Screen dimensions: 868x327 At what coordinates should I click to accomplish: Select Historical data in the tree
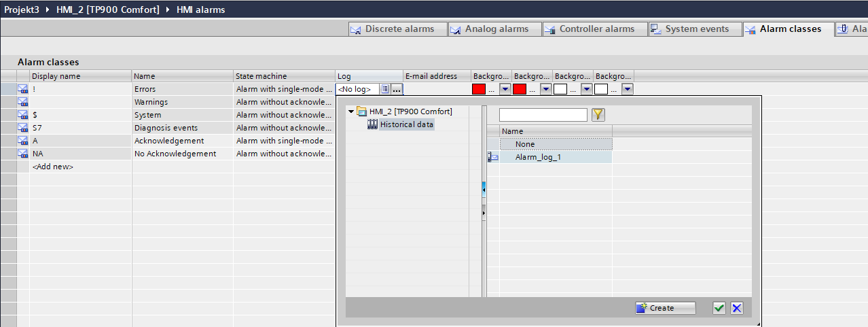point(406,124)
